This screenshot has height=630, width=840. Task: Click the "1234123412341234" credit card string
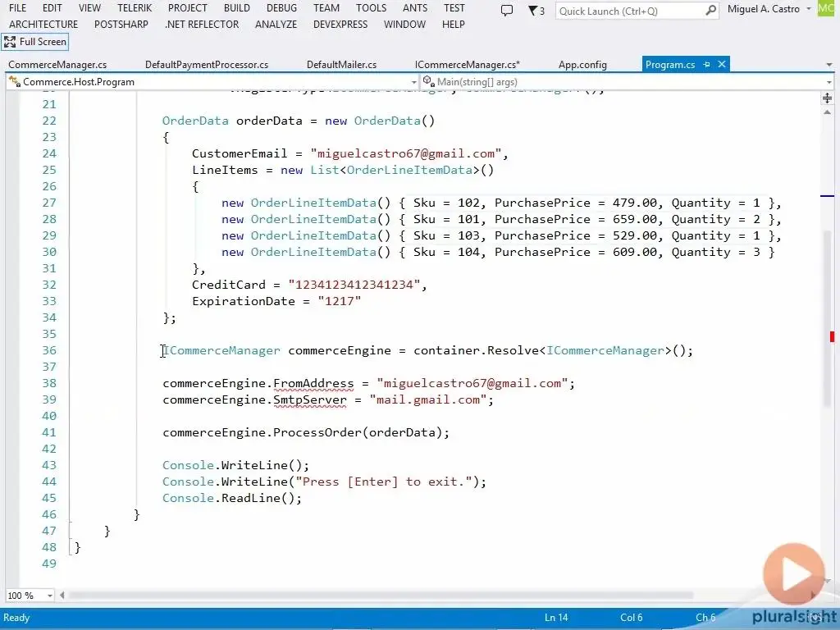pyautogui.click(x=354, y=285)
